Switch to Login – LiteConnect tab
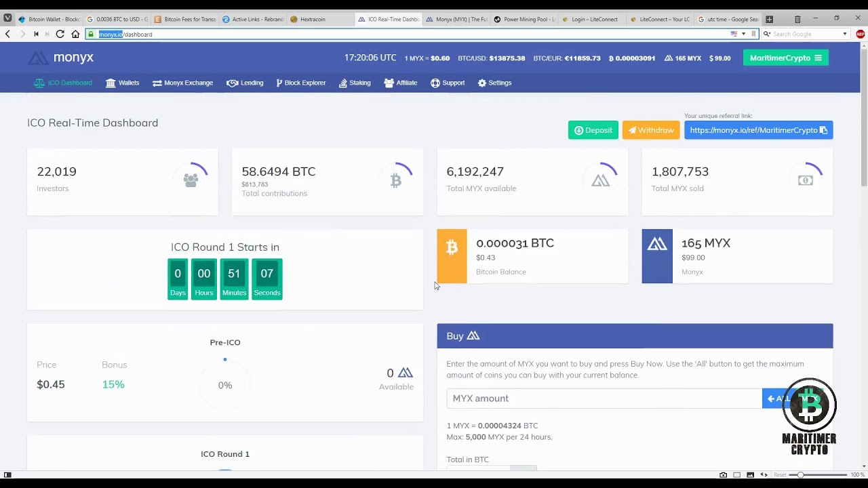Viewport: 868px width, 488px height. click(592, 19)
